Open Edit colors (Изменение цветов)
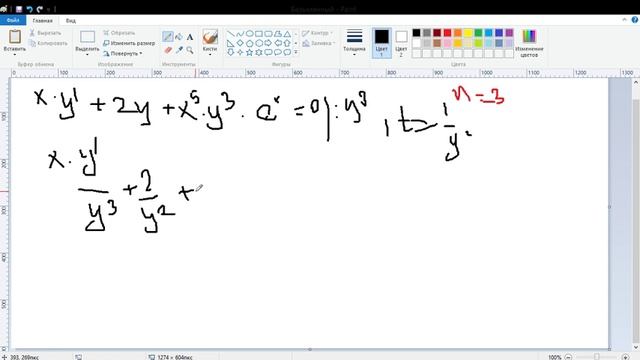Image resolution: width=640 pixels, height=360 pixels. pos(529,43)
